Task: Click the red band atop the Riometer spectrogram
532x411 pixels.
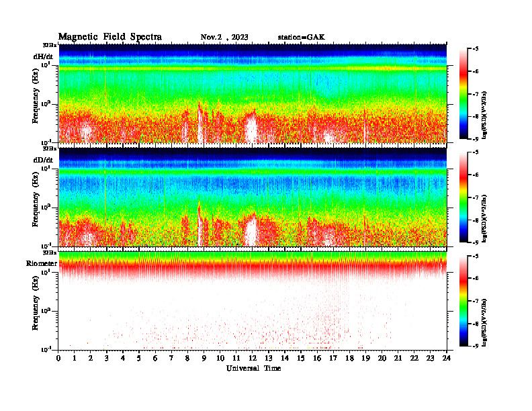Action: pyautogui.click(x=253, y=265)
